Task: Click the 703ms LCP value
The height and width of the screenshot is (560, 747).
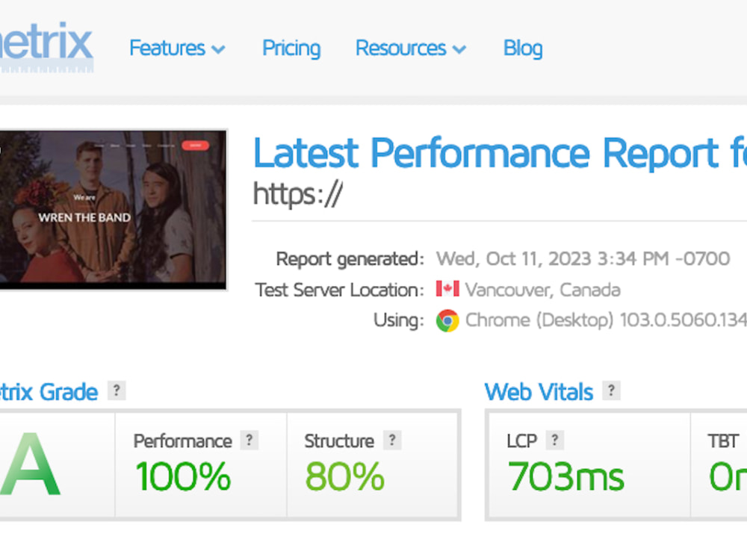Action: (x=565, y=476)
